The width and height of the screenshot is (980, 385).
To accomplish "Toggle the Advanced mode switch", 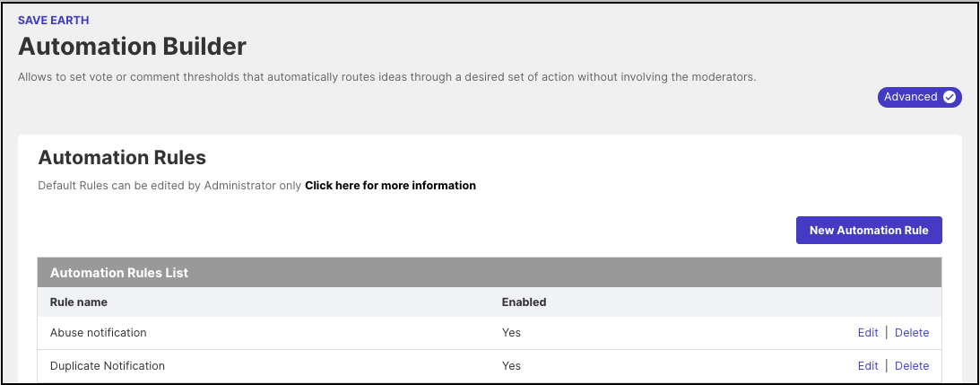I will coord(919,97).
